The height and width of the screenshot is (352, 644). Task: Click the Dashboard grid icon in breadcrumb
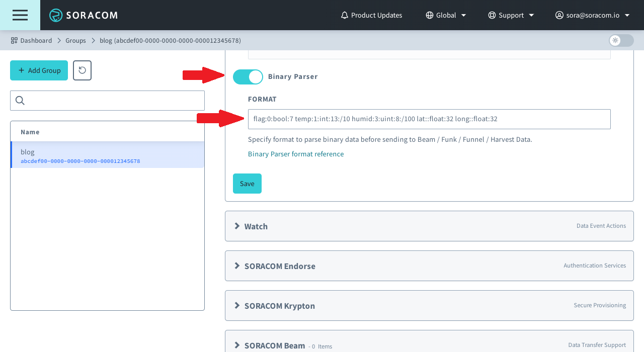[14, 40]
